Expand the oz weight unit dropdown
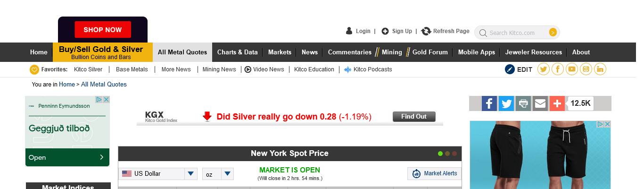The height and width of the screenshot is (189, 644). (x=227, y=174)
